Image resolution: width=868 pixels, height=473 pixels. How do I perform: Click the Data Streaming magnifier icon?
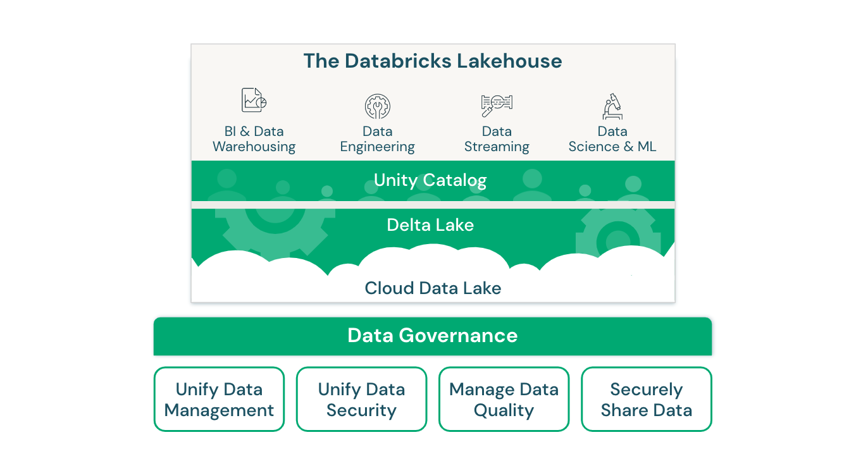(x=495, y=102)
